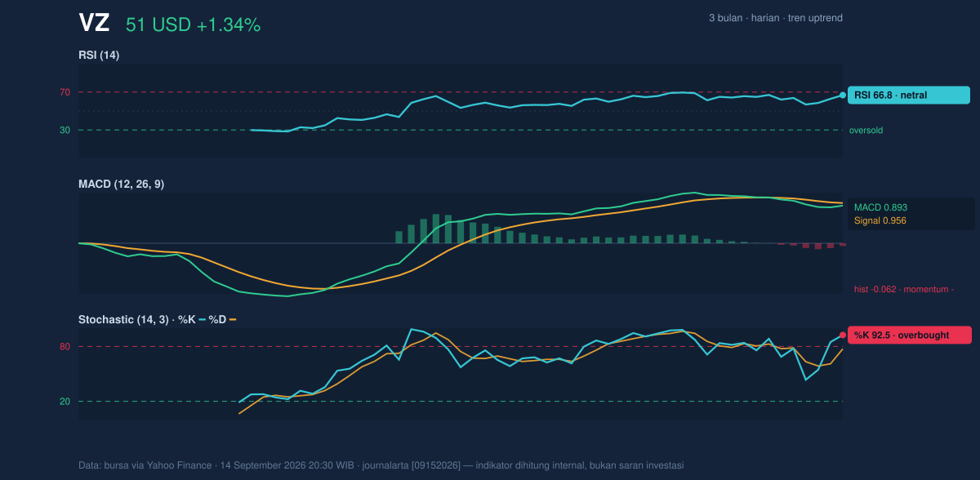Click the MACD (12, 26, 9) title
Image resolution: width=980 pixels, height=480 pixels.
coord(121,184)
